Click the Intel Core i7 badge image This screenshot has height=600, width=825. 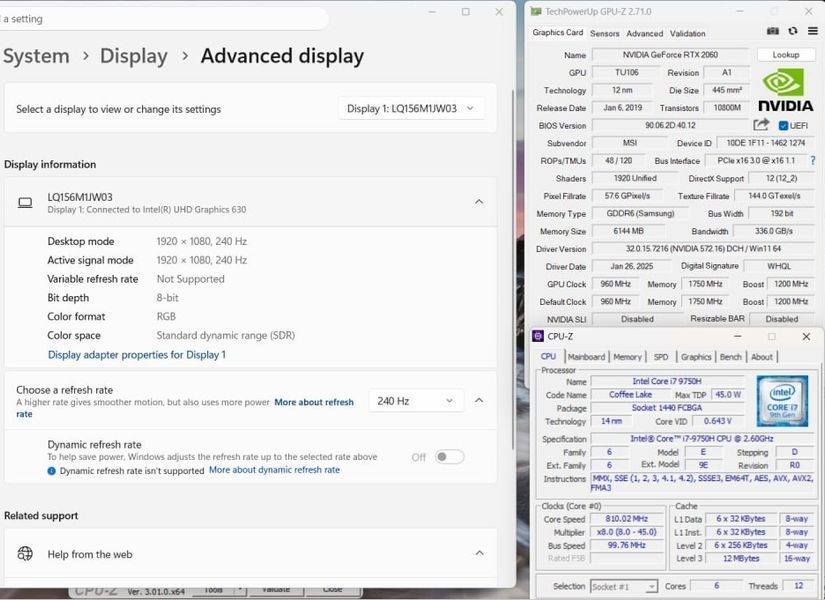coord(782,401)
